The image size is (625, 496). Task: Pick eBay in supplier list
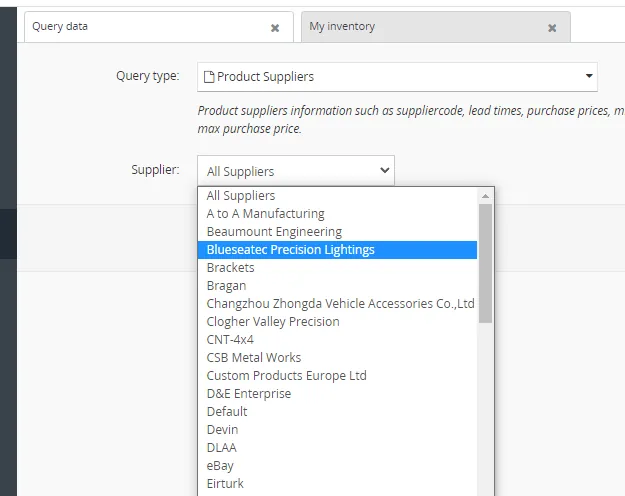(x=337, y=466)
